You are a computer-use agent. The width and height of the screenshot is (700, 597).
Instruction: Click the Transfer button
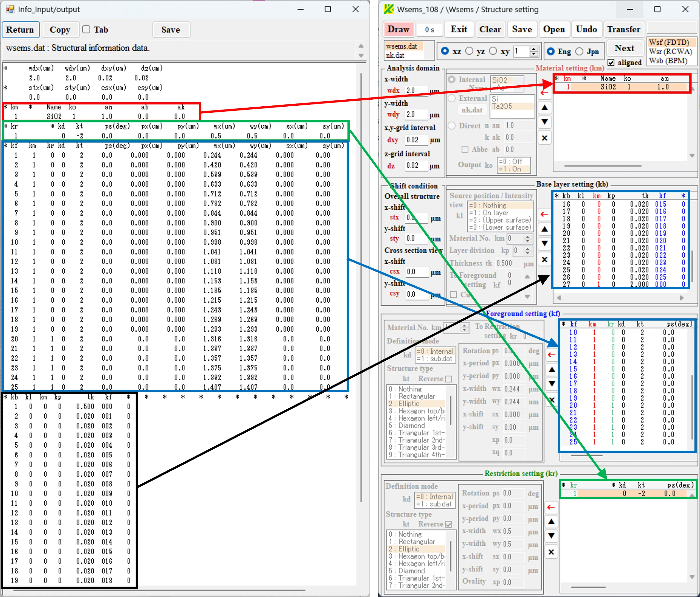pyautogui.click(x=624, y=29)
